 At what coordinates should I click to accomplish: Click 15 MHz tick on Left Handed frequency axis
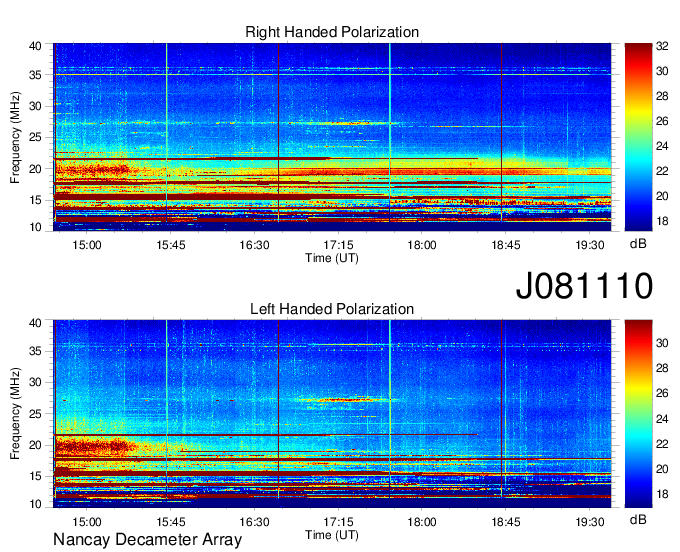click(35, 476)
